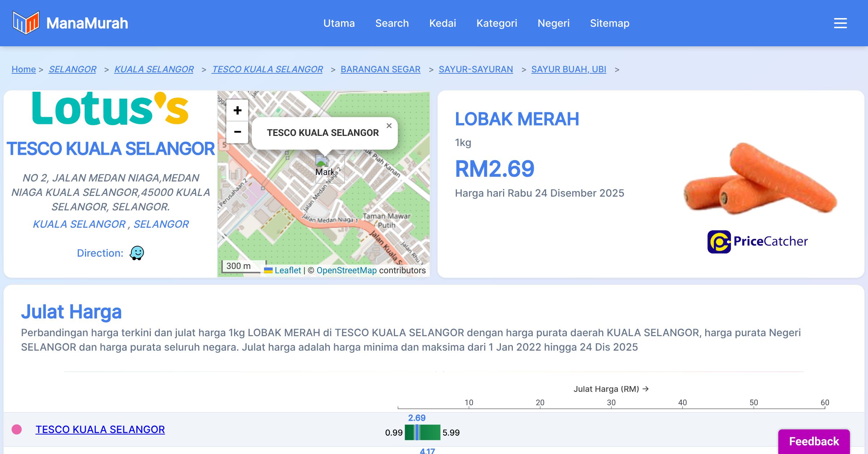Click the Leaflet attribution link
868x454 pixels.
(288, 270)
